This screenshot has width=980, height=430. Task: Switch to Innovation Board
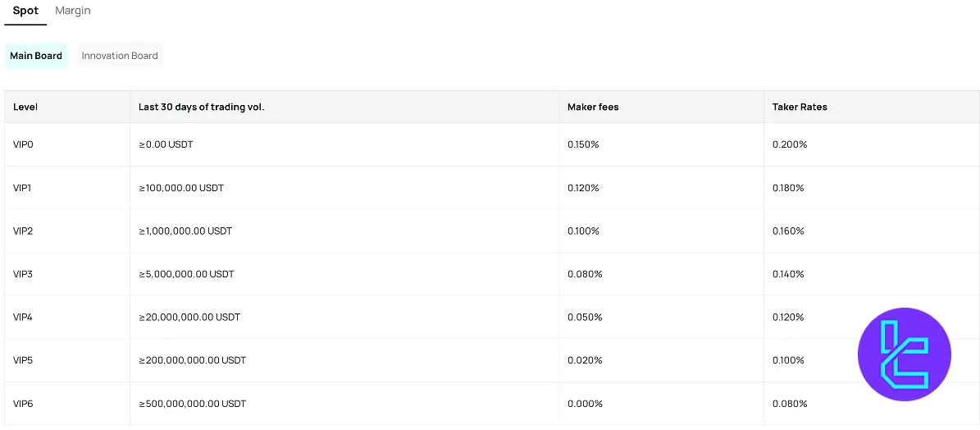[x=120, y=56]
